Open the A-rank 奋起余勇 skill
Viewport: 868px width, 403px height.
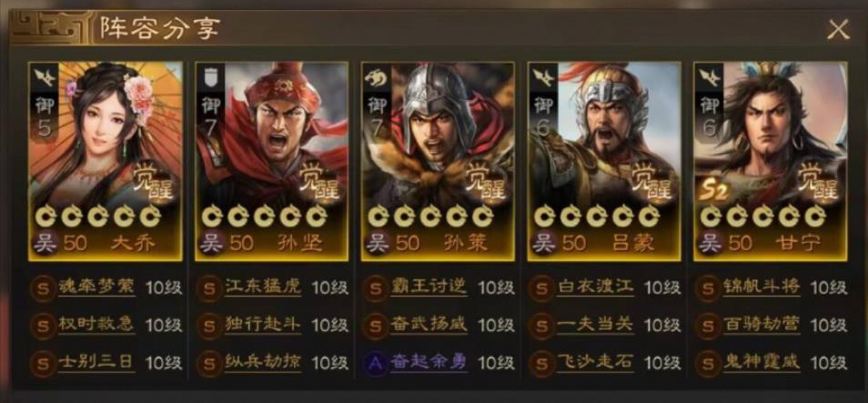click(x=429, y=362)
